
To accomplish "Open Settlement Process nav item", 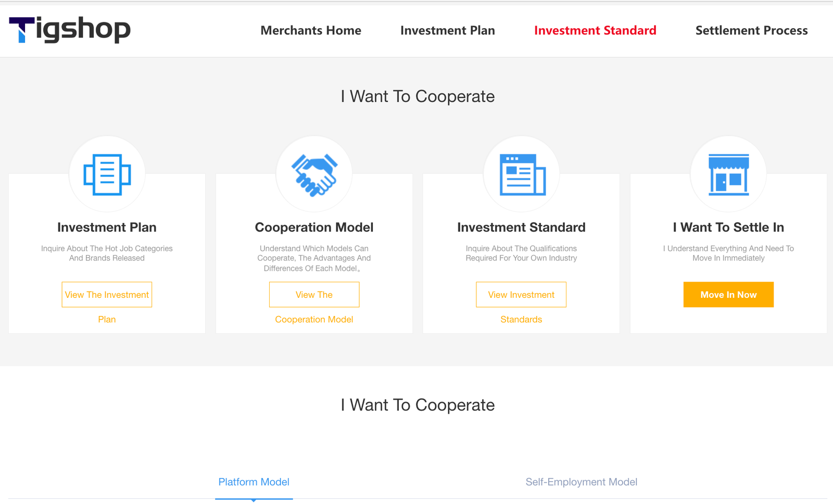I will click(751, 30).
